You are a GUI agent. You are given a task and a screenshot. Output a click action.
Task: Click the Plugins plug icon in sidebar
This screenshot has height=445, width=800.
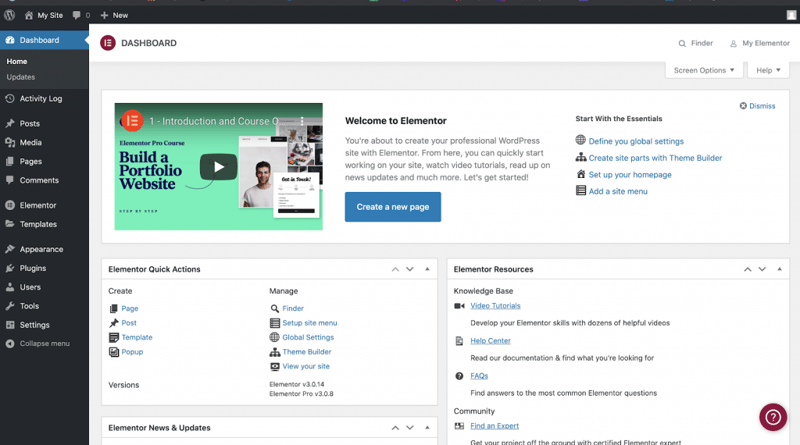(x=10, y=268)
